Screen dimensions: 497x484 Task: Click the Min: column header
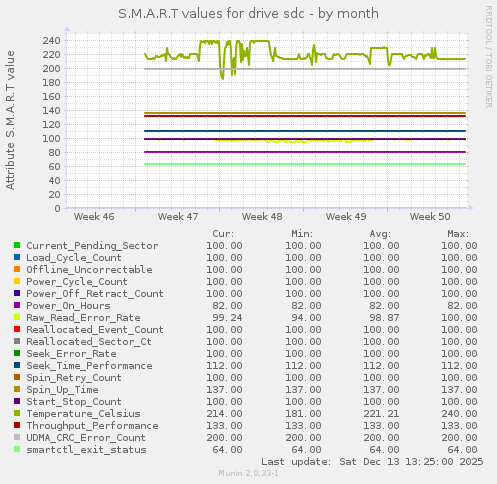pyautogui.click(x=302, y=234)
